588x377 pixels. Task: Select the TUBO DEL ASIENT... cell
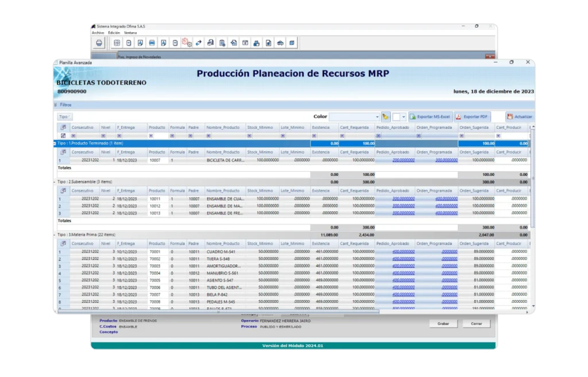click(x=225, y=287)
